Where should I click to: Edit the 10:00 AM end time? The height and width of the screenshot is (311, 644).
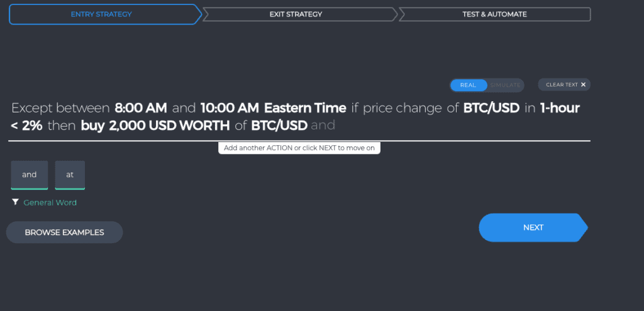(230, 108)
